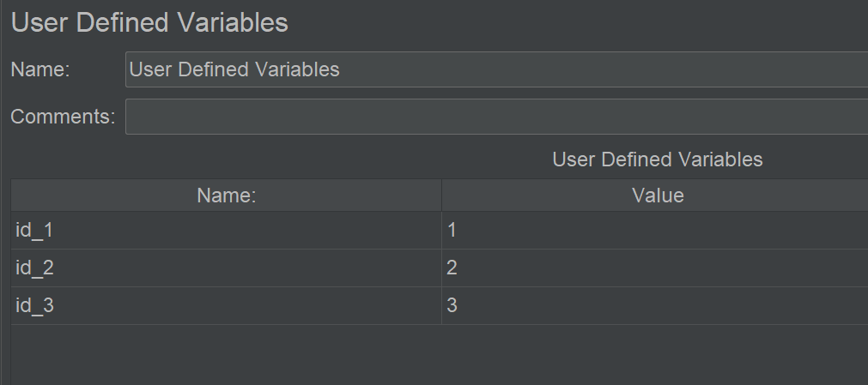Screen dimensions: 868x385
Task: Select the id_3 variable name cell
Action: (227, 305)
